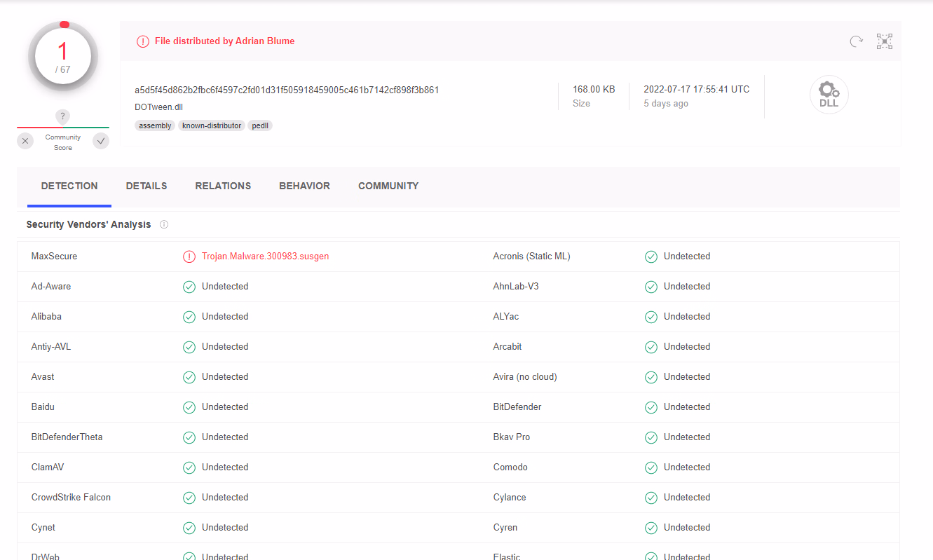
Task: Click the Acronis (Static ML) vendor name
Action: tap(532, 257)
